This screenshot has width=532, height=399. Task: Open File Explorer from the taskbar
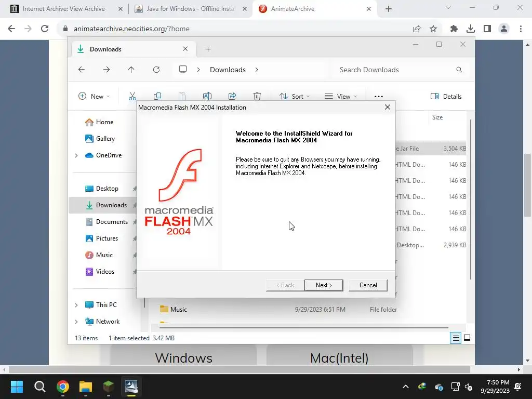(86, 387)
